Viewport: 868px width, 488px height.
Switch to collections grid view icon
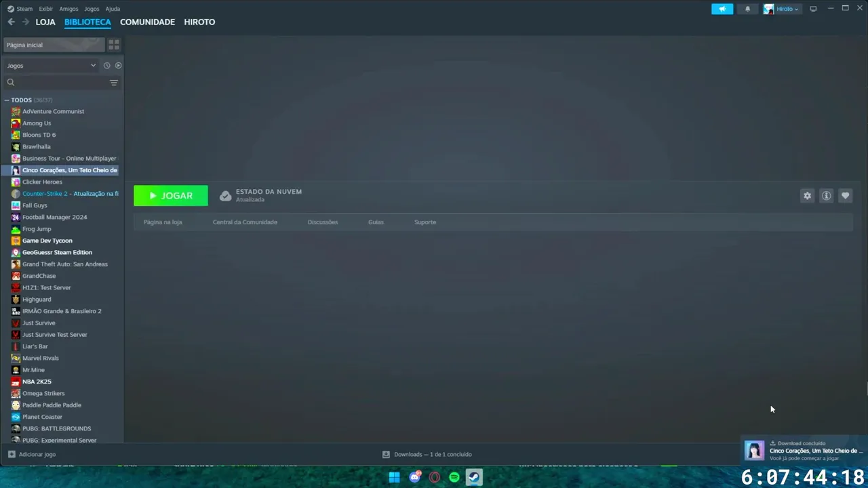tap(114, 45)
